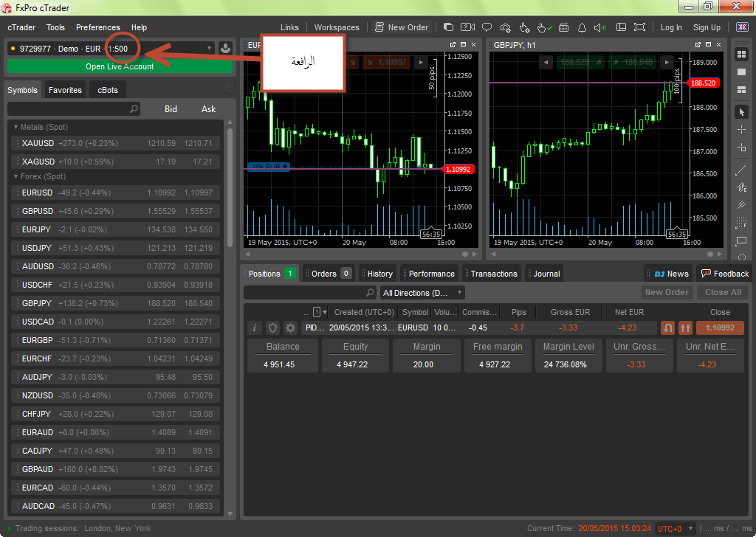Open the video tutorials camera icon
Viewport: 756px width, 537px height.
(467, 27)
